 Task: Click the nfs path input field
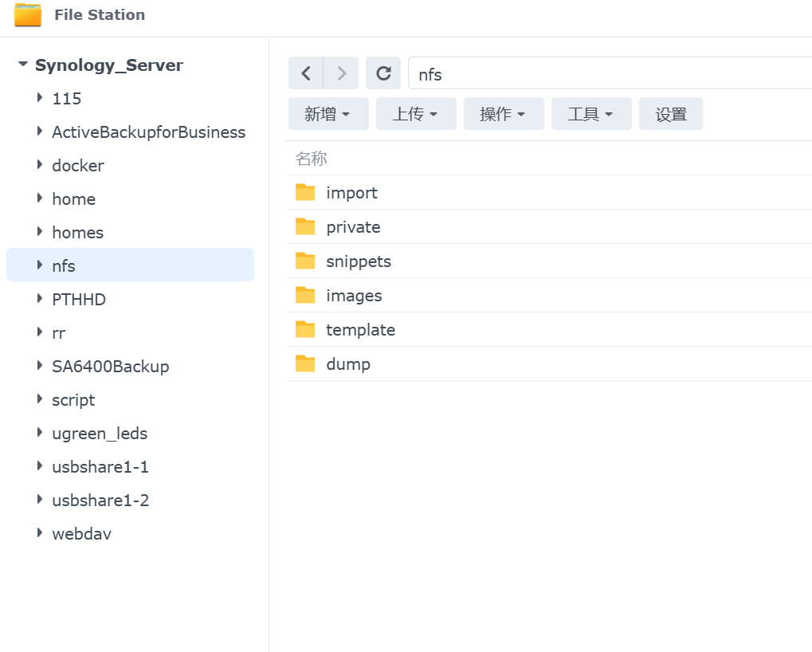click(610, 73)
